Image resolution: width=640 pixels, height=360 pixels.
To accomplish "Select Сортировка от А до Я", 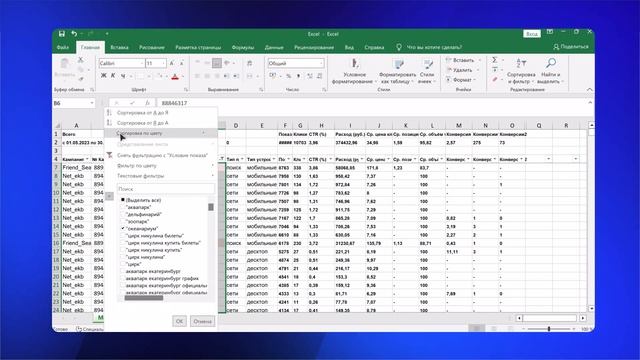I will tap(160, 113).
